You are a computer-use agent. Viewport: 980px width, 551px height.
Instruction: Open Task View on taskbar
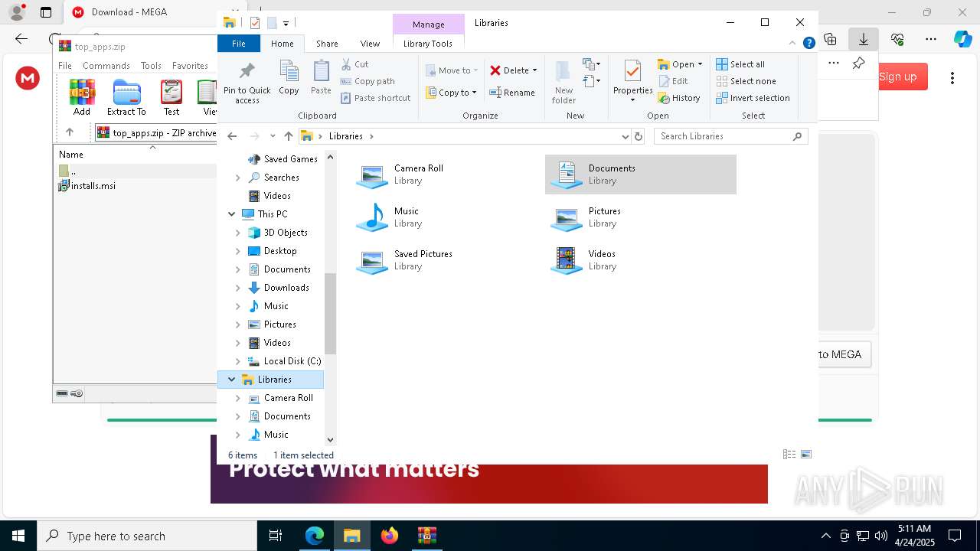click(x=276, y=536)
